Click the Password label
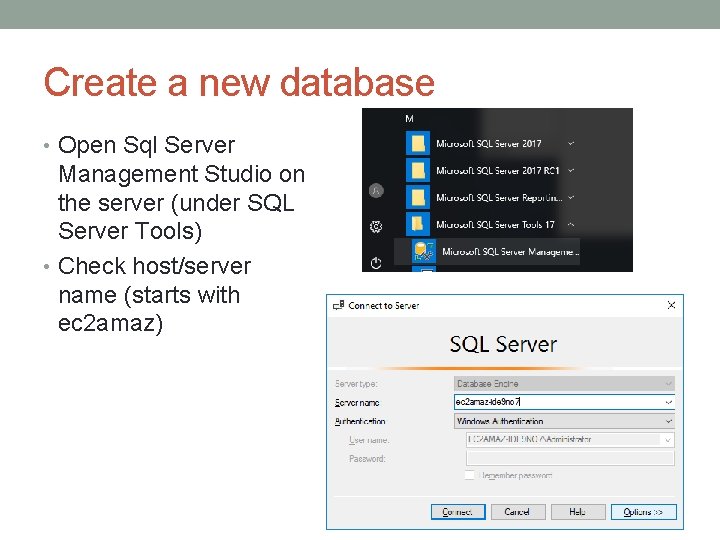The image size is (720, 540). pos(367,459)
